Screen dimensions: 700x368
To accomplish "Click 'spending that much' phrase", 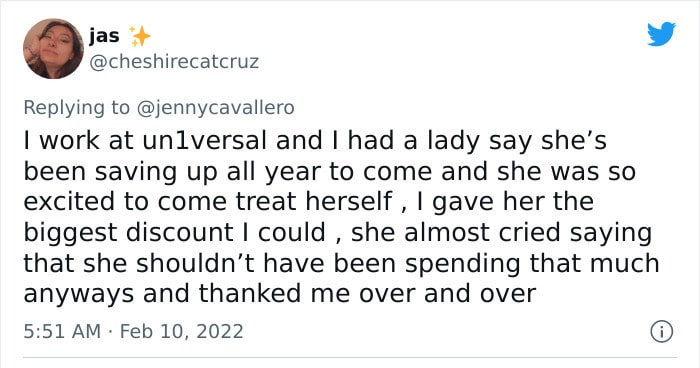I will point(532,263).
